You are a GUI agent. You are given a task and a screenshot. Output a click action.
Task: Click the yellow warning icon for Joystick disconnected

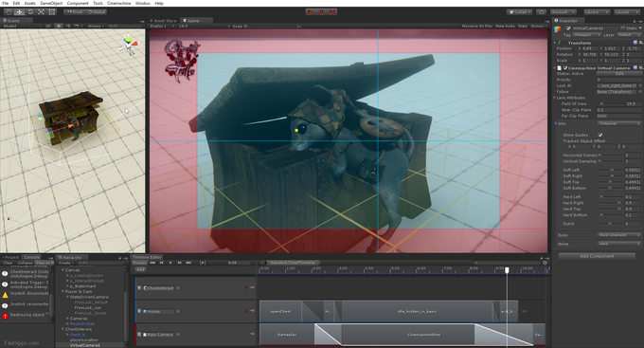[x=5, y=295]
